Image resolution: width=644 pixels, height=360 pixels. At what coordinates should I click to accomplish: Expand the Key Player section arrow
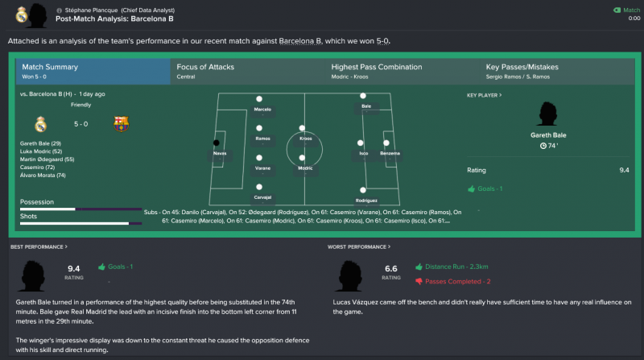(500, 95)
